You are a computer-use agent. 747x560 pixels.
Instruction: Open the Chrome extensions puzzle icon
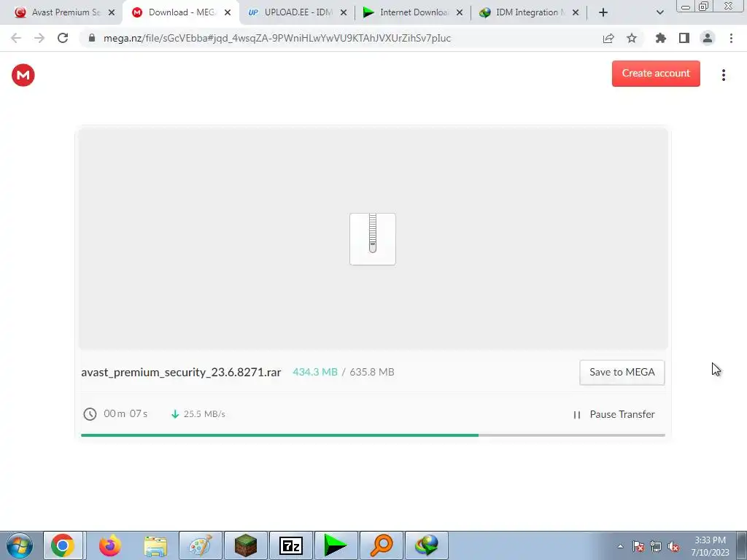[660, 38]
